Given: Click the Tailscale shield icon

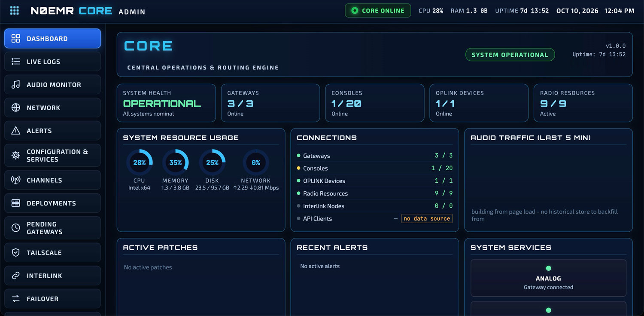Looking at the screenshot, I should (x=16, y=253).
